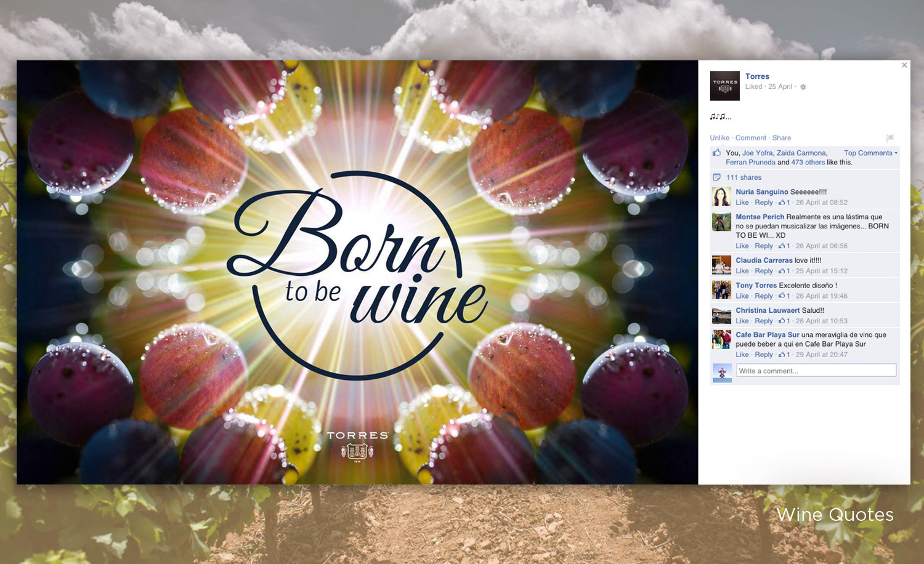Open the Torres page name link

757,76
